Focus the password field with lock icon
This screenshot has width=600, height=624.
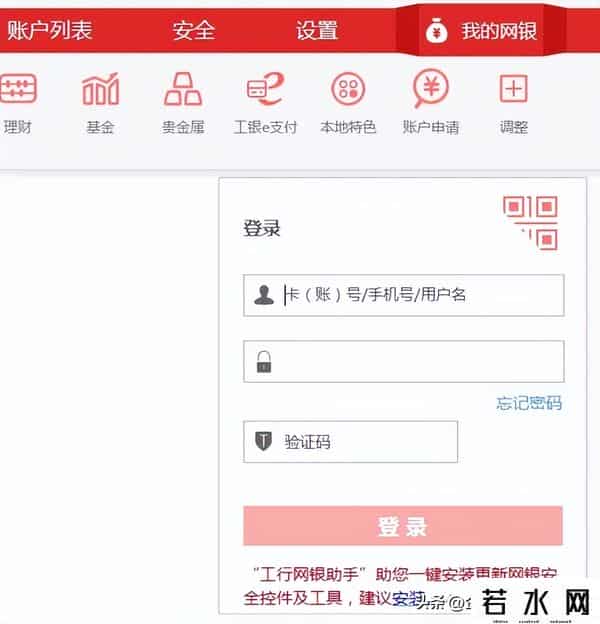point(404,361)
